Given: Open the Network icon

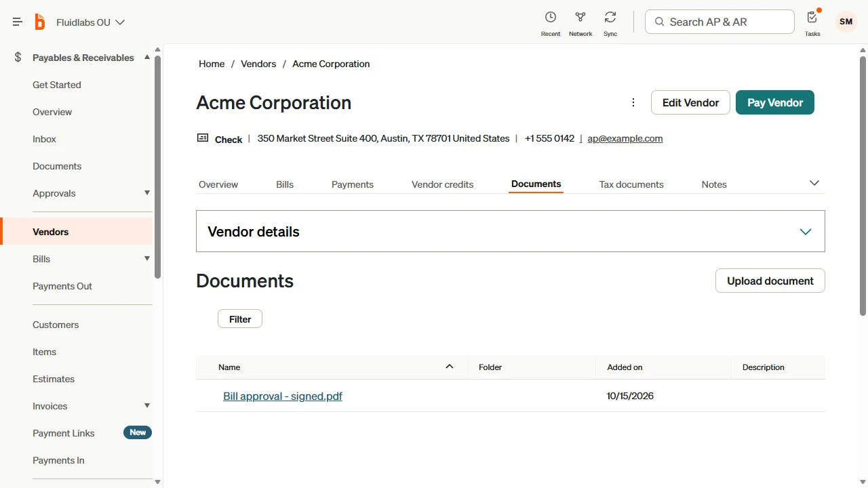Looking at the screenshot, I should click(x=580, y=18).
